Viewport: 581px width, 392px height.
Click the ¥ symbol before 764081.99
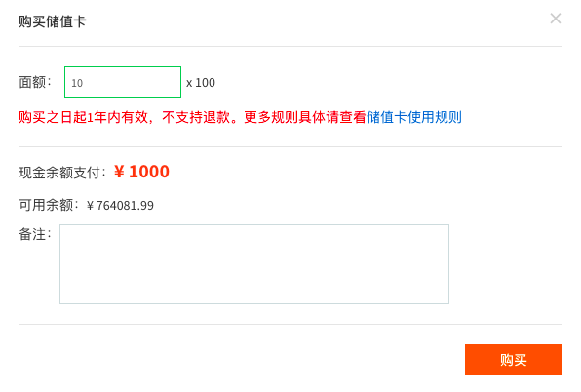tap(90, 205)
